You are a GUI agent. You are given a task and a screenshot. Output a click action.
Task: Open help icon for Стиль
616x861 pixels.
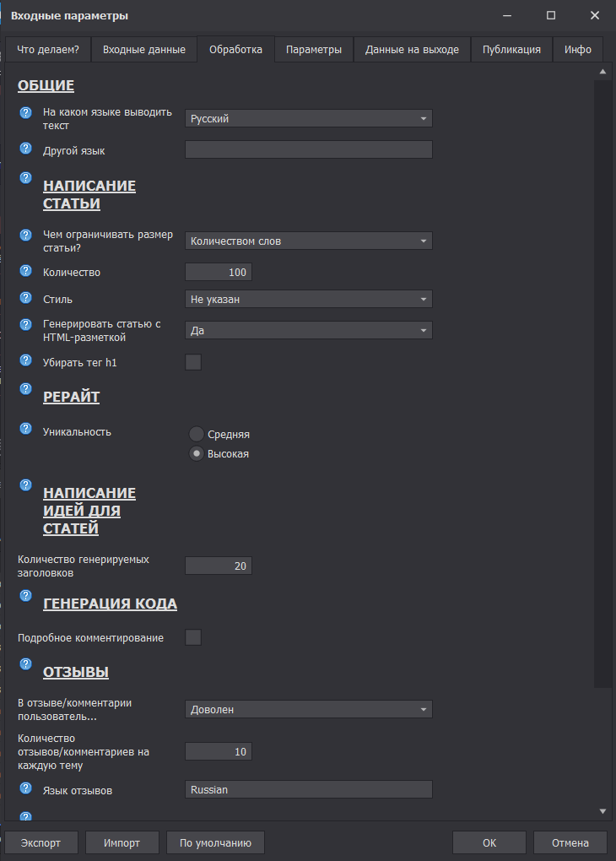26,298
